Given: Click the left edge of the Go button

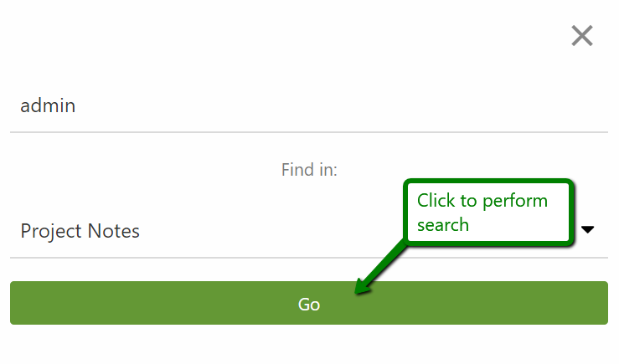Looking at the screenshot, I should 18,303.
